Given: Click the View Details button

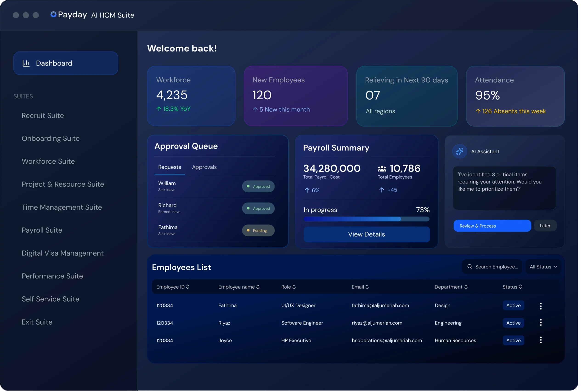Looking at the screenshot, I should [x=366, y=234].
